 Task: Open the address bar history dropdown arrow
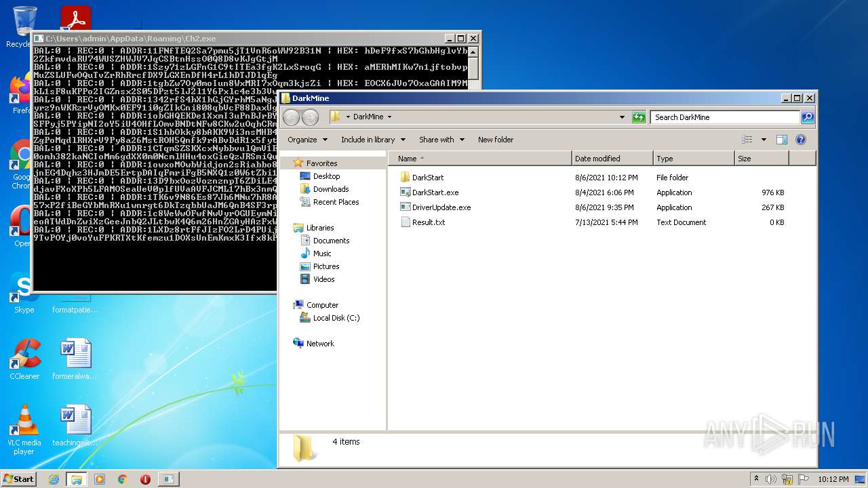click(622, 117)
